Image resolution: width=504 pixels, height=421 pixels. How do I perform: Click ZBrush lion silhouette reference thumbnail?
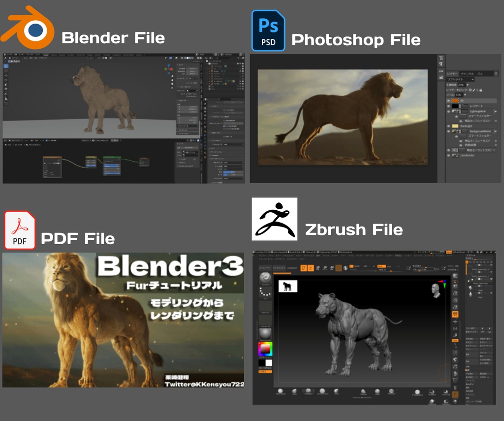tap(288, 286)
